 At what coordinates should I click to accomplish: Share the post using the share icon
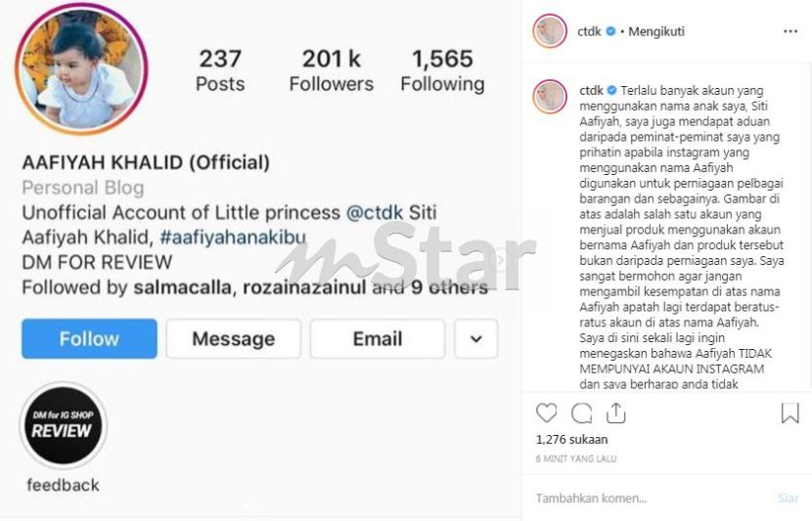pyautogui.click(x=615, y=413)
